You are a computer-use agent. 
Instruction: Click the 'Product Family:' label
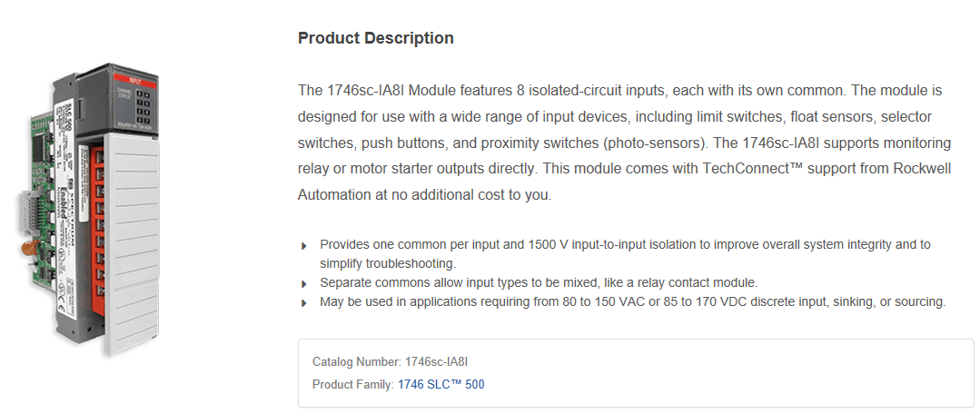[x=353, y=385]
